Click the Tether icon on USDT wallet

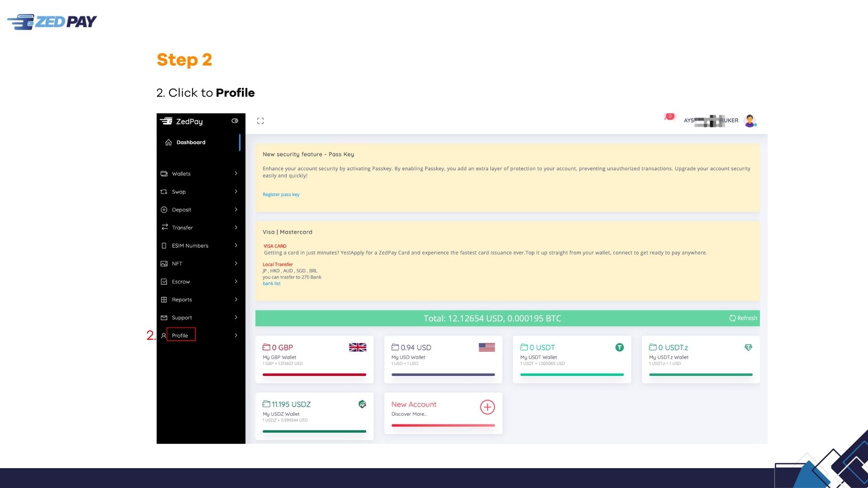click(619, 347)
